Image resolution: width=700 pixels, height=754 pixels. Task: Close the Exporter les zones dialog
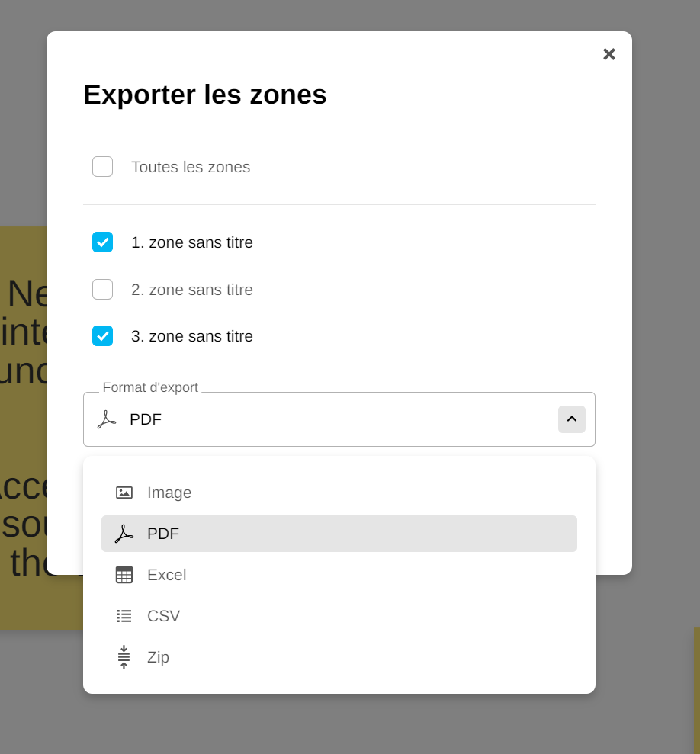coord(609,54)
